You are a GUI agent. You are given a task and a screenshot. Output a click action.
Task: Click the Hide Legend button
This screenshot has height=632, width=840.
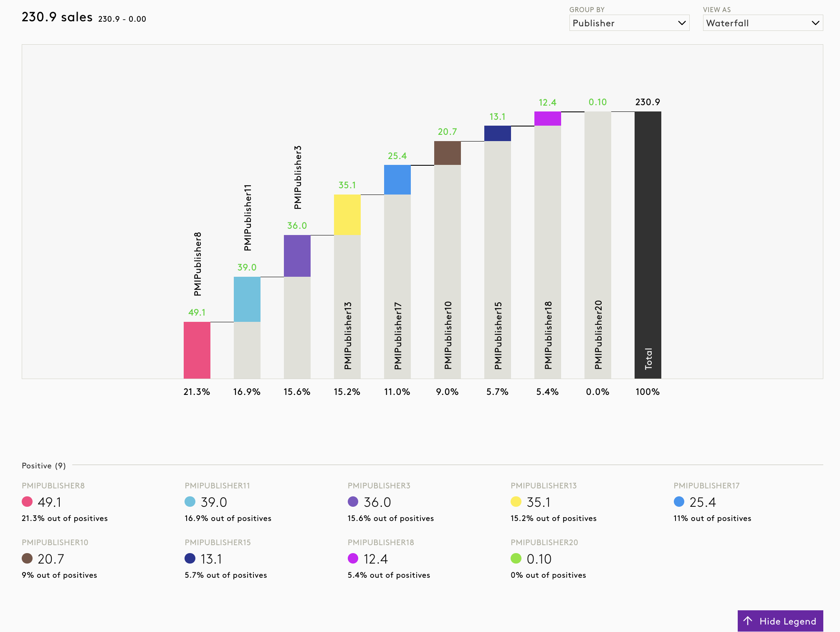(780, 621)
